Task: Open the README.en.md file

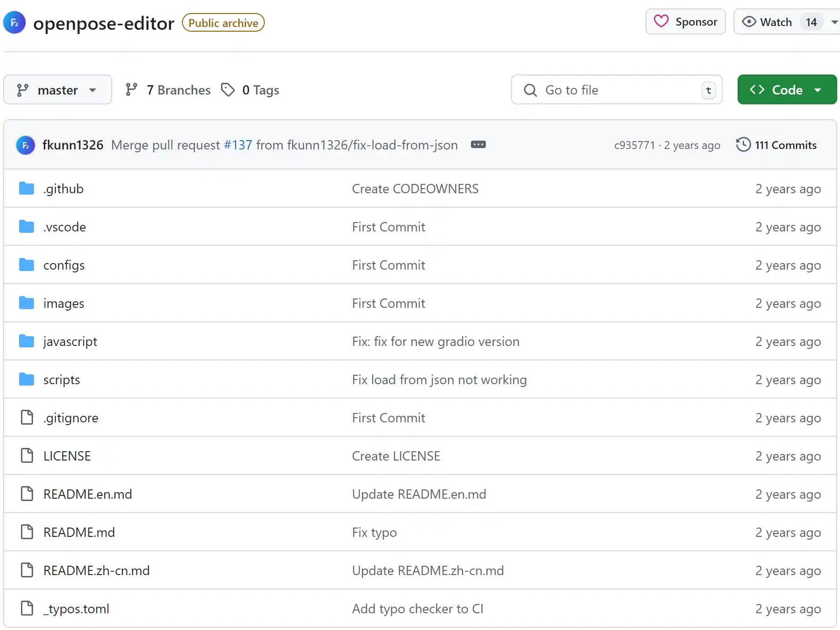Action: click(87, 494)
